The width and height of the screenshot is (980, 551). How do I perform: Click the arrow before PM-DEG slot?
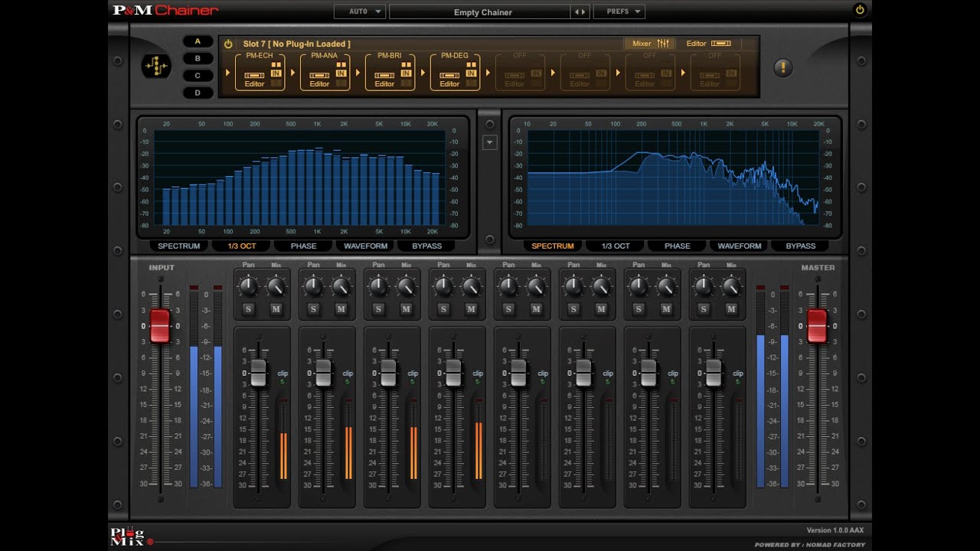(x=423, y=73)
